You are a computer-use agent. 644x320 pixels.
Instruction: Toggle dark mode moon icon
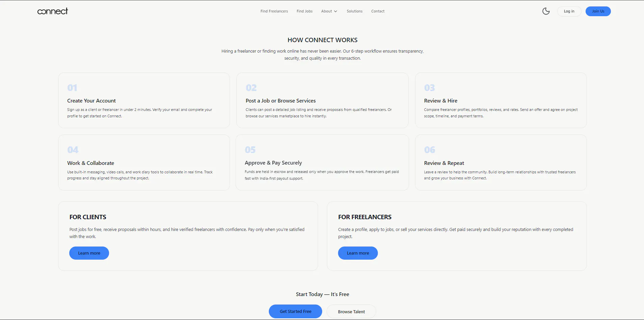click(546, 11)
